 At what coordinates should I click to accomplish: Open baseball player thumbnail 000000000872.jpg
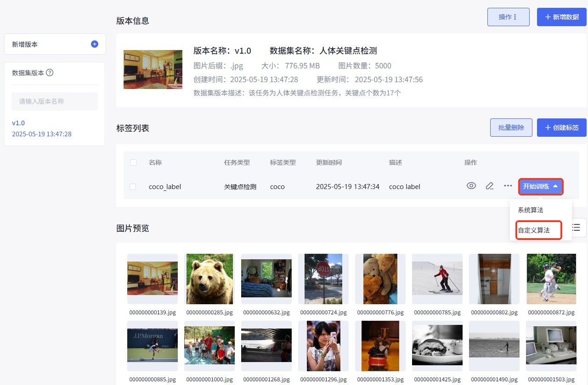551,279
